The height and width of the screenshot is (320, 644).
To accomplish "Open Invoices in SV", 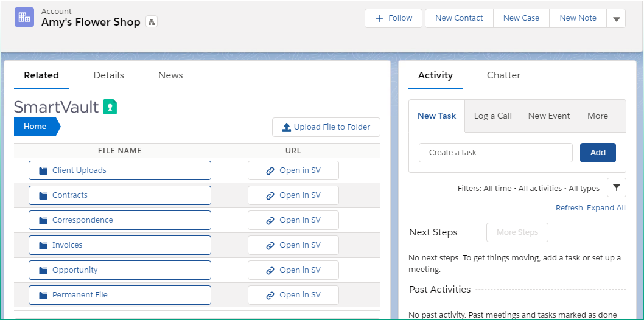I will pyautogui.click(x=293, y=245).
